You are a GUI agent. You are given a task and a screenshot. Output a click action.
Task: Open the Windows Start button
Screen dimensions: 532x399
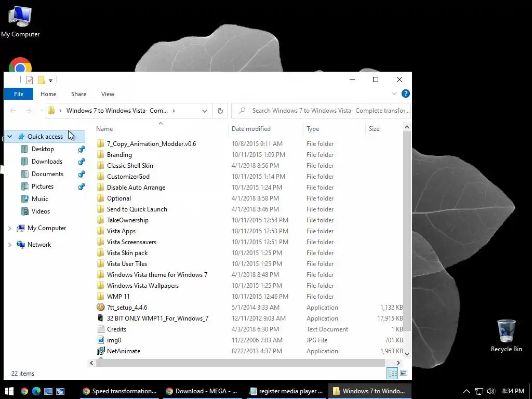(x=9, y=391)
